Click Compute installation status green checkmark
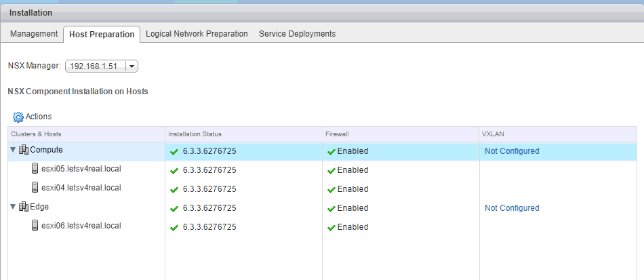 [x=174, y=151]
